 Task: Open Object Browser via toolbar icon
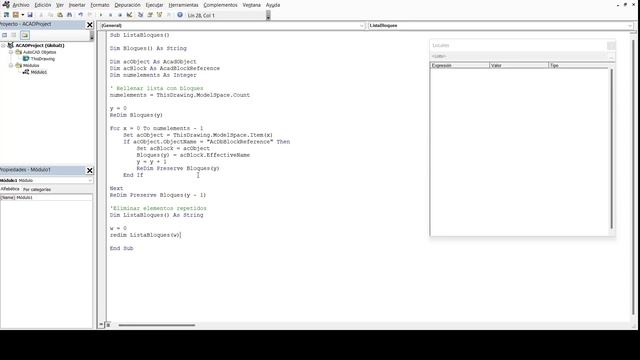pyautogui.click(x=160, y=15)
